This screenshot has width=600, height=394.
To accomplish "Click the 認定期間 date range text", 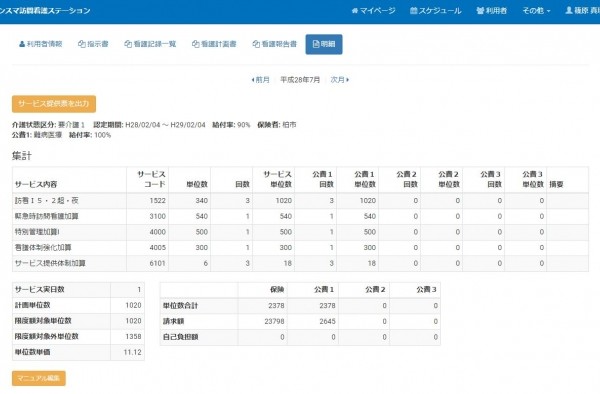I will [165, 125].
